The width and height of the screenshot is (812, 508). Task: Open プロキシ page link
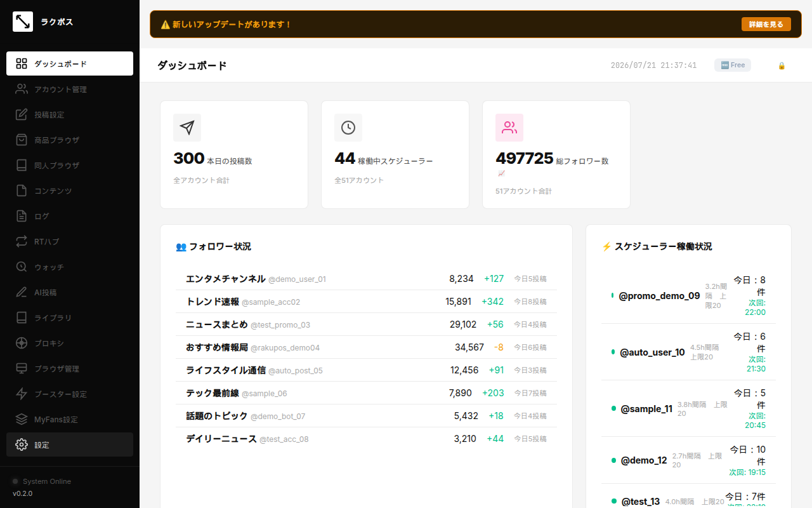click(x=70, y=343)
